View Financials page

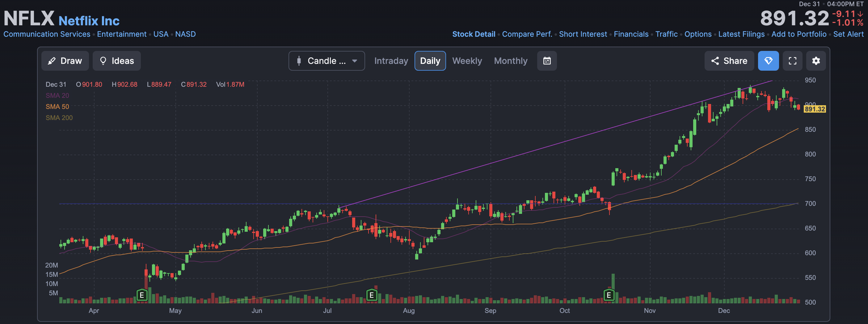(631, 34)
